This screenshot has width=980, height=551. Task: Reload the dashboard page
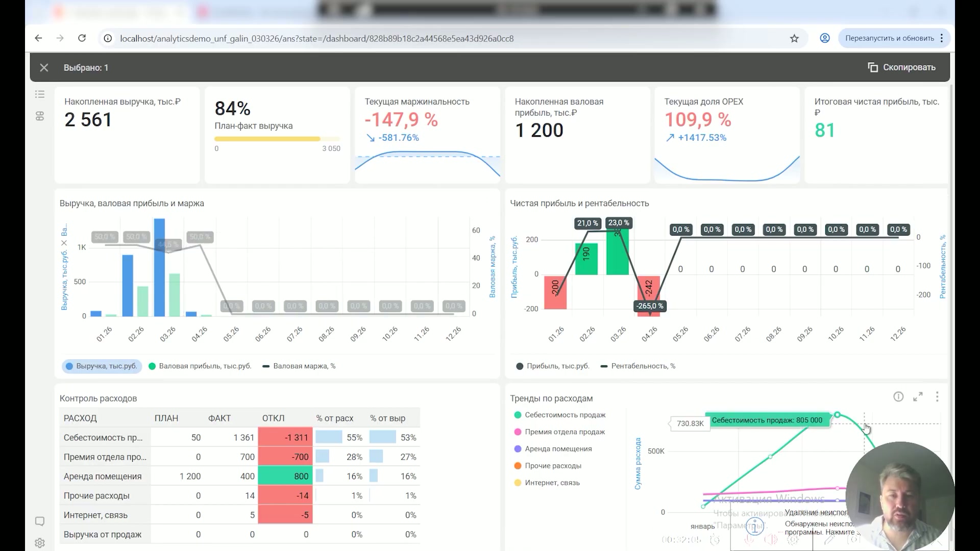(82, 38)
